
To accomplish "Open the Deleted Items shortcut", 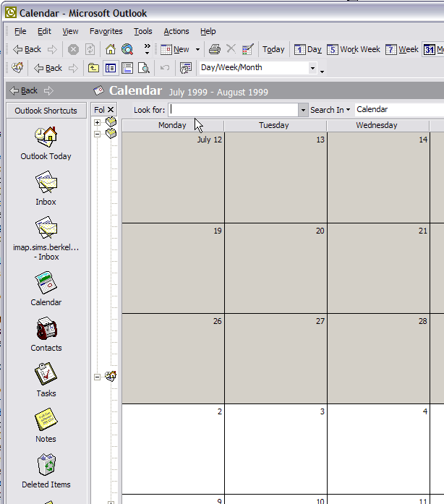I will click(x=46, y=471).
